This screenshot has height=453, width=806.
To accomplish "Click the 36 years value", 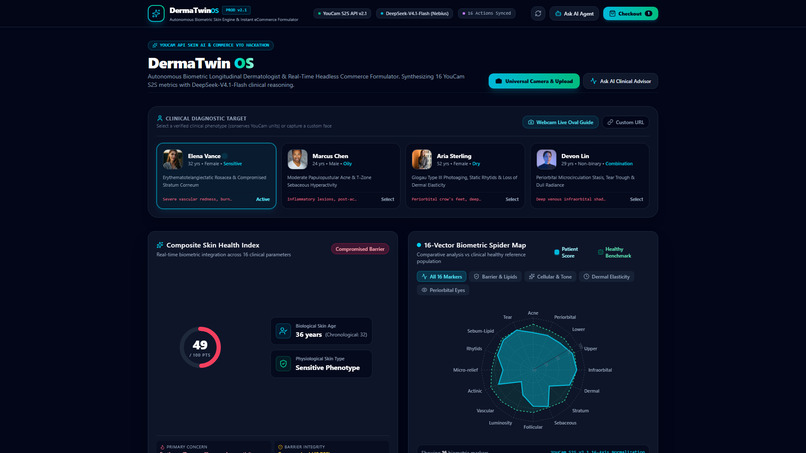I will [x=308, y=335].
